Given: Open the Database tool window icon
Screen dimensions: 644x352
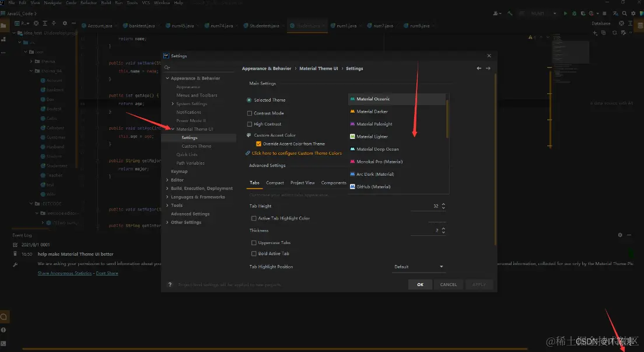Looking at the screenshot, I should click(640, 25).
